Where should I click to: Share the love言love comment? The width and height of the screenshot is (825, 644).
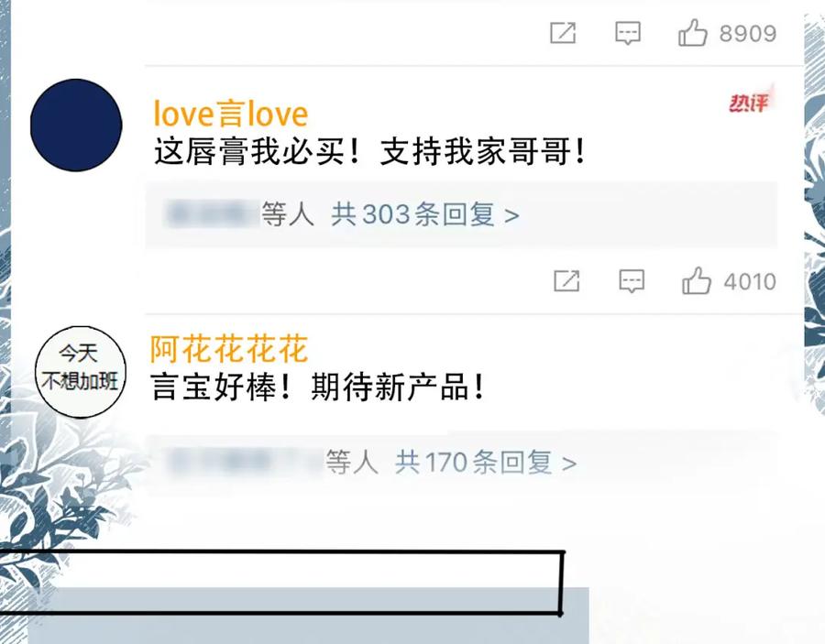(x=566, y=280)
